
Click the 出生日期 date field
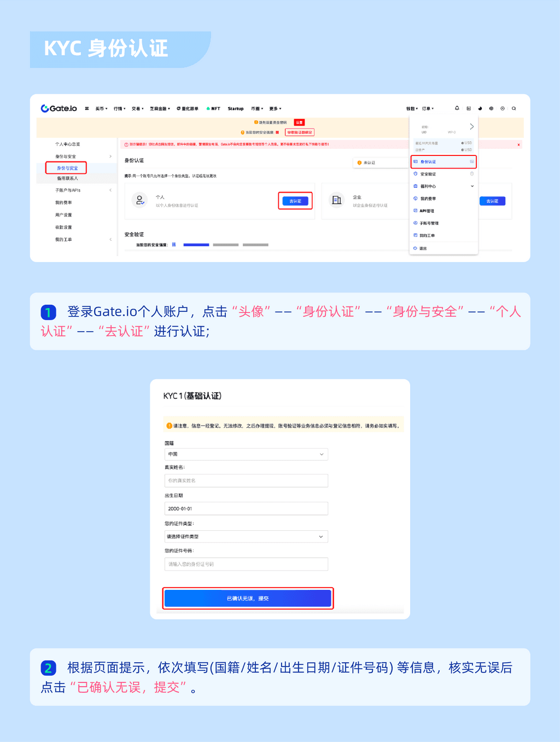[246, 508]
